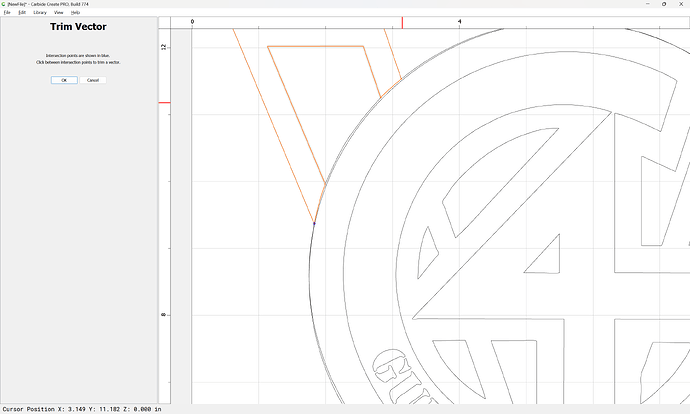Click the Cursor Position status text
The width and height of the screenshot is (690, 414).
pyautogui.click(x=82, y=409)
